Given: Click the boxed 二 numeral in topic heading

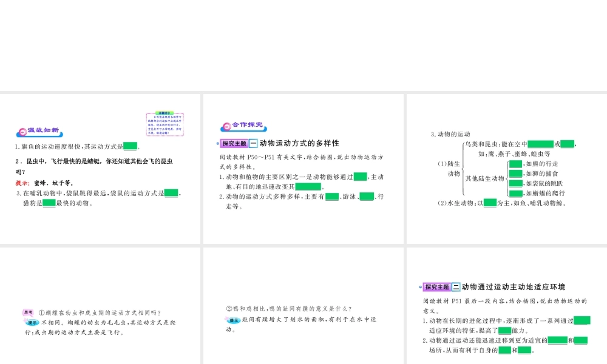Looking at the screenshot, I should click(x=456, y=287).
